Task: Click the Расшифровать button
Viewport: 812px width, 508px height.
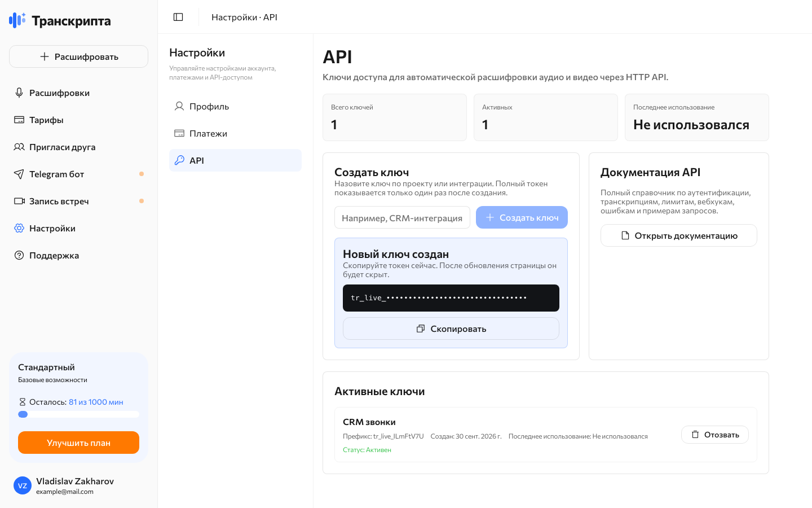Action: coord(78,56)
